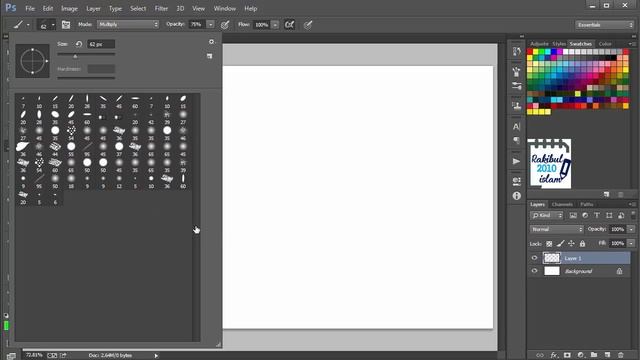
Task: Open the Brush panel cup icon
Action: pyautogui.click(x=516, y=72)
